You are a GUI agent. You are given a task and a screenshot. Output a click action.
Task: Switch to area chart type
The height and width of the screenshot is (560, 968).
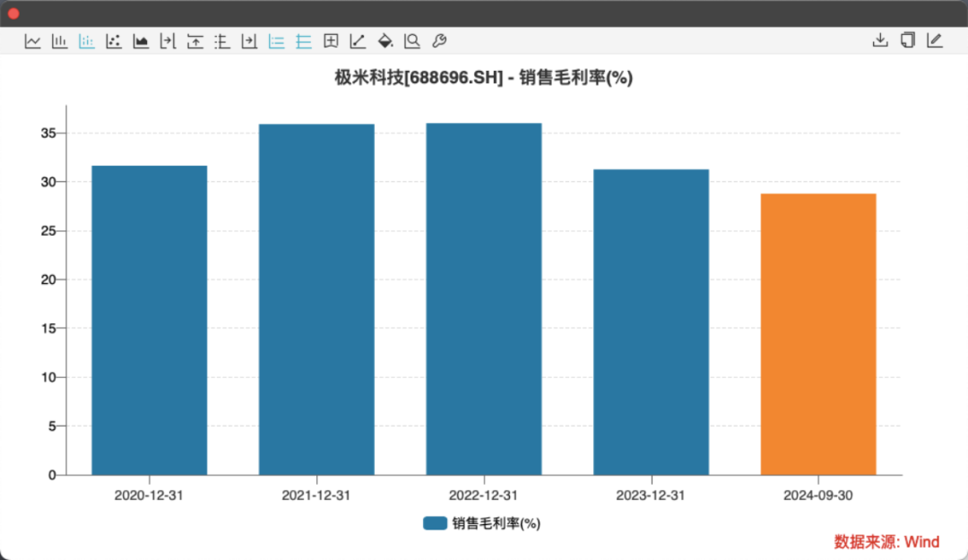[141, 41]
